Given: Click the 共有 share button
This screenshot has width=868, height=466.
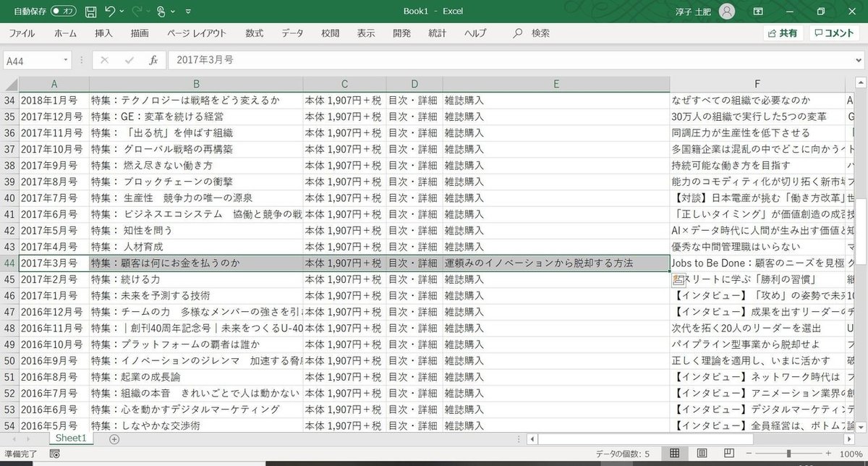Looking at the screenshot, I should tap(783, 33).
